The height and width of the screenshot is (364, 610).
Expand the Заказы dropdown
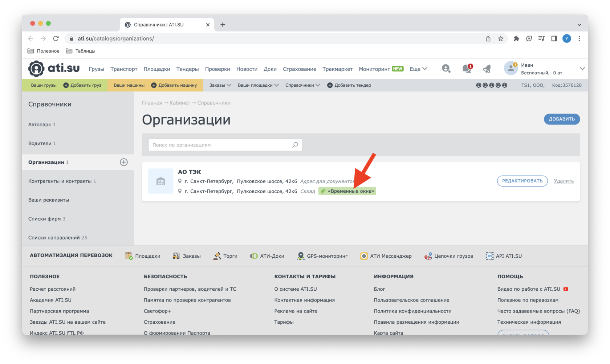click(220, 85)
